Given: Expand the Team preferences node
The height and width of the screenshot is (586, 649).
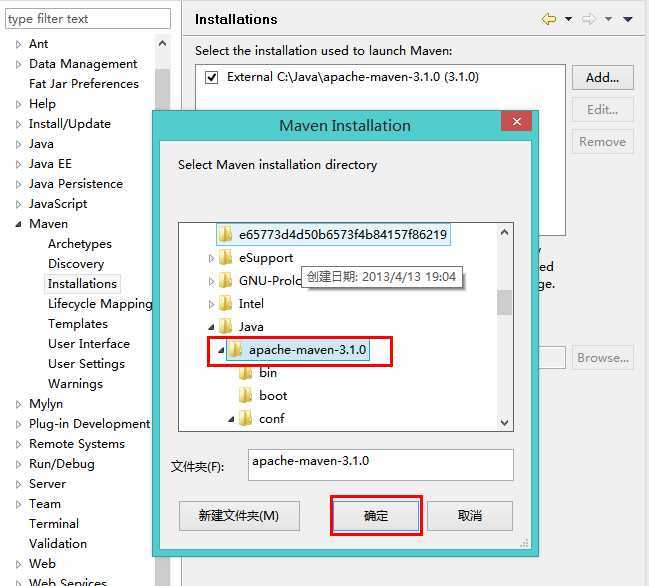Looking at the screenshot, I should pyautogui.click(x=18, y=504).
